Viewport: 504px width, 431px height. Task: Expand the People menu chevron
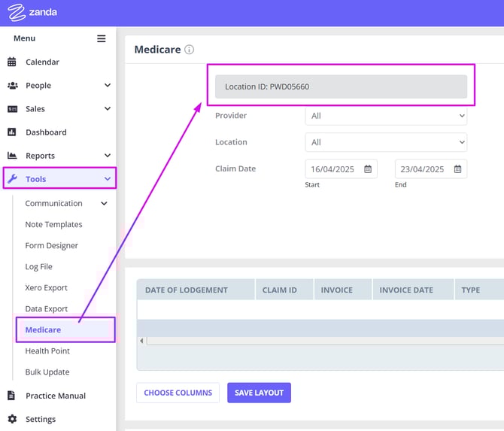(108, 86)
